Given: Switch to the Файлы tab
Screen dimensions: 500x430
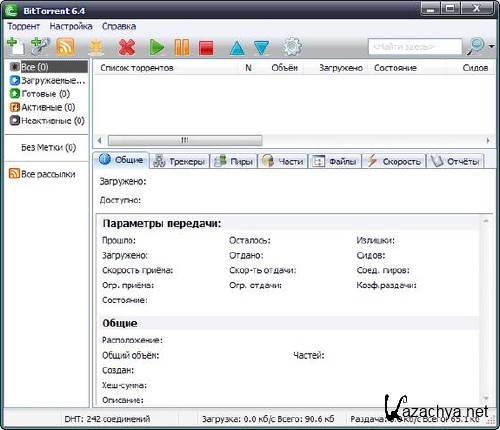Looking at the screenshot, I should click(335, 161).
